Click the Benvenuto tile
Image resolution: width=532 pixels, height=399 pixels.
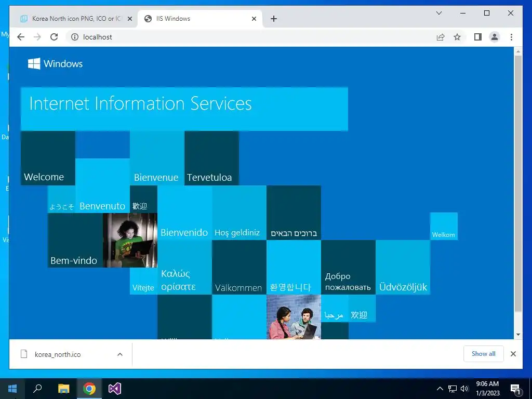[102, 185]
